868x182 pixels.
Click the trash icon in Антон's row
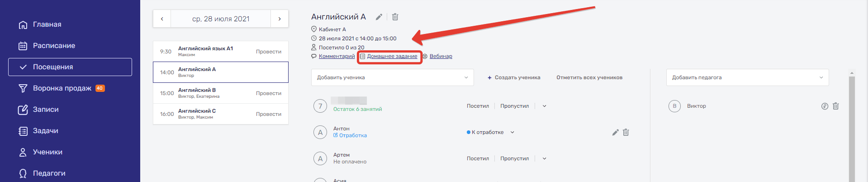point(626,132)
